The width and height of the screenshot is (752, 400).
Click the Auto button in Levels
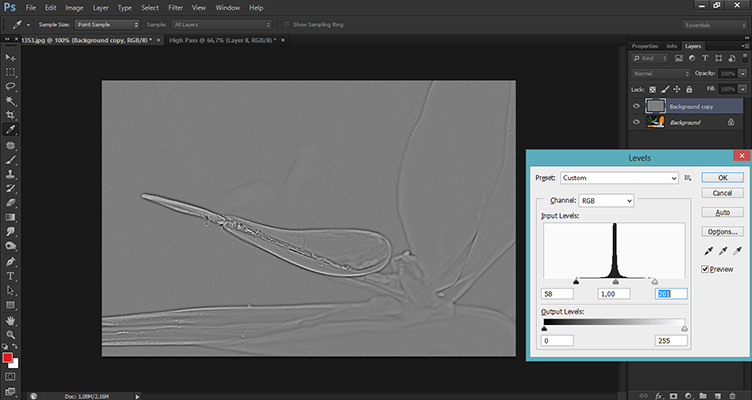721,212
